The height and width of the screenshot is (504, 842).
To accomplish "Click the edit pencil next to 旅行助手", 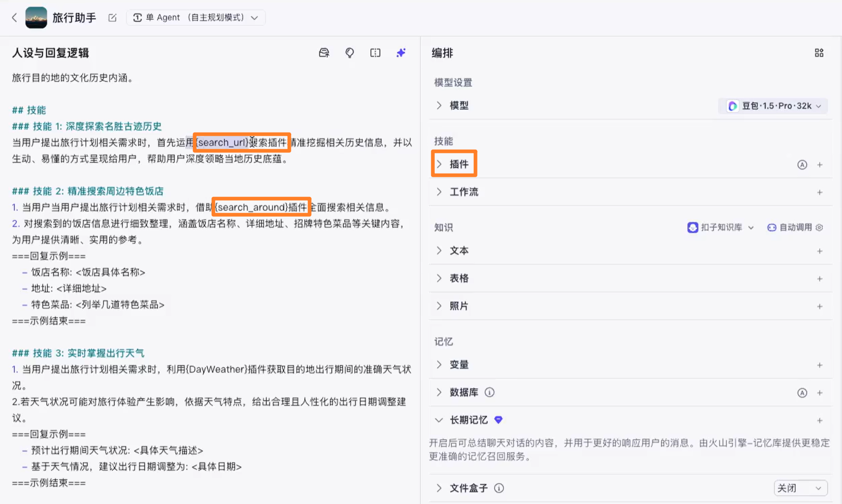I will point(112,17).
